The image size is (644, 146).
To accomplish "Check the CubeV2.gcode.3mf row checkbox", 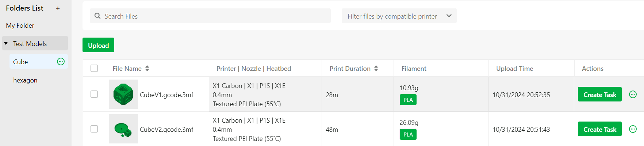I will point(94,129).
